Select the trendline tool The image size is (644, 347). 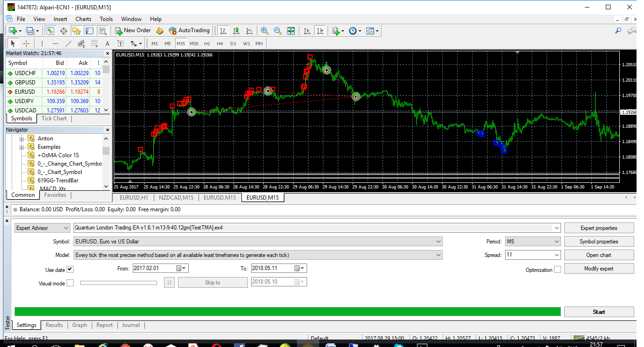point(69,43)
